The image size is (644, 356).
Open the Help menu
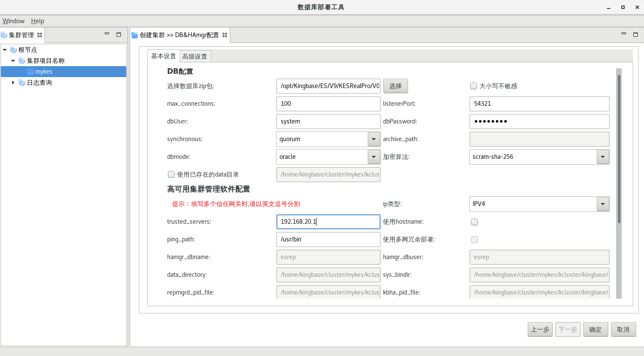37,21
